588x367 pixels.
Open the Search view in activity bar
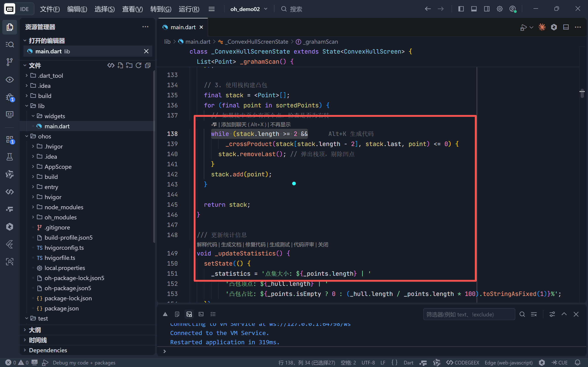9,44
